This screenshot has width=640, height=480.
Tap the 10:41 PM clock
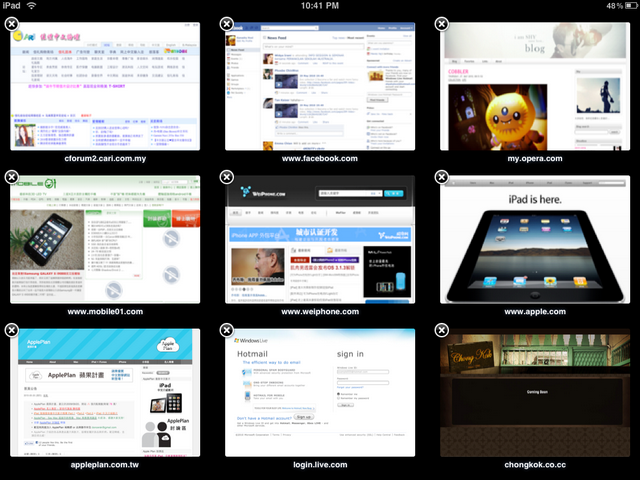320,5
